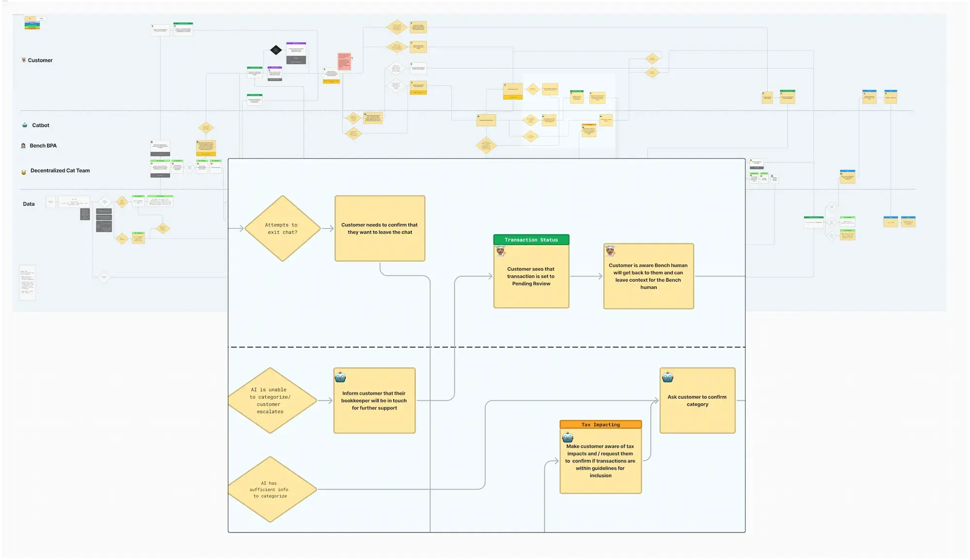Click the pink note card in overview
Viewport: 970px width, 560px height.
344,62
